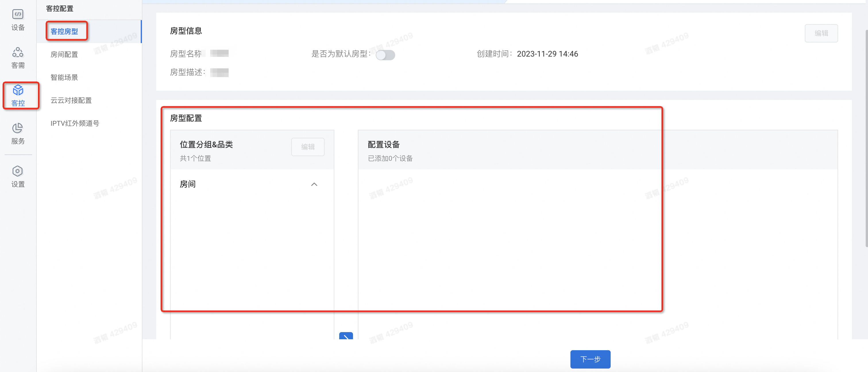Open the 设备 (device) sidebar icon
Screen dimensions: 868x372
click(x=18, y=14)
